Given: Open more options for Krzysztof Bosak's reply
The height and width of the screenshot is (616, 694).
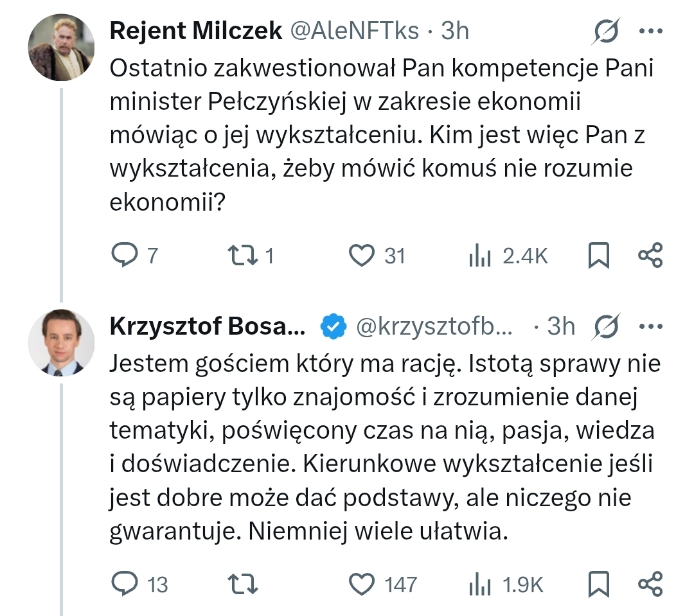Looking at the screenshot, I should point(649,326).
